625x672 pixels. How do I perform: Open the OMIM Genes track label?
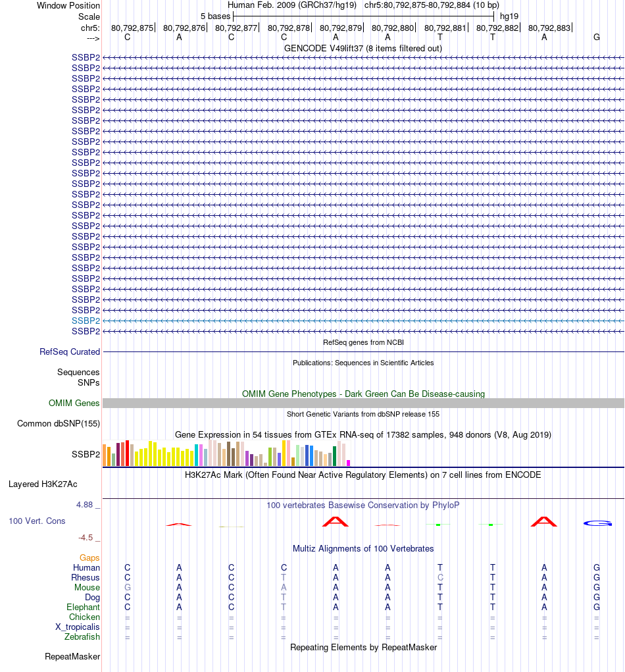(x=74, y=403)
